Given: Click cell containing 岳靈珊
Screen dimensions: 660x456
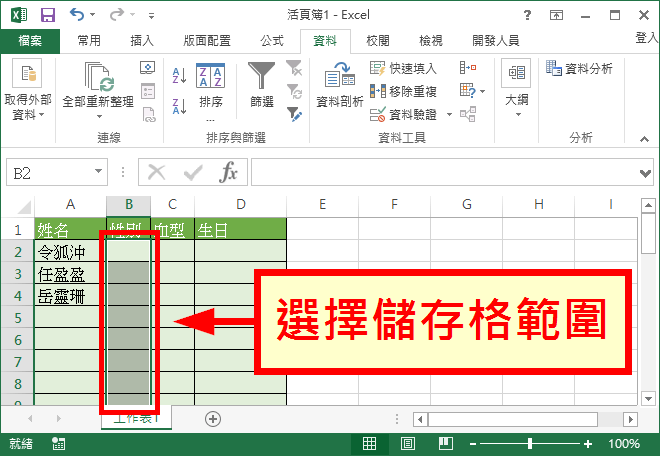Looking at the screenshot, I should [70, 296].
